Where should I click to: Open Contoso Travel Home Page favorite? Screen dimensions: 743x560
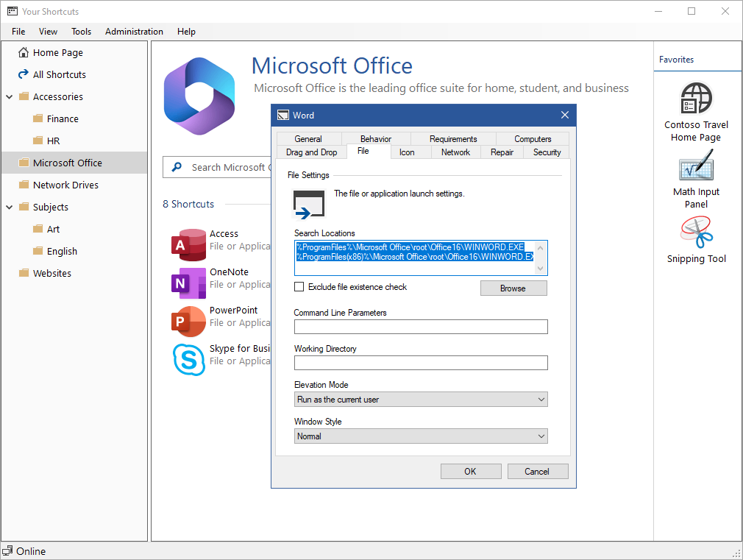(x=696, y=112)
